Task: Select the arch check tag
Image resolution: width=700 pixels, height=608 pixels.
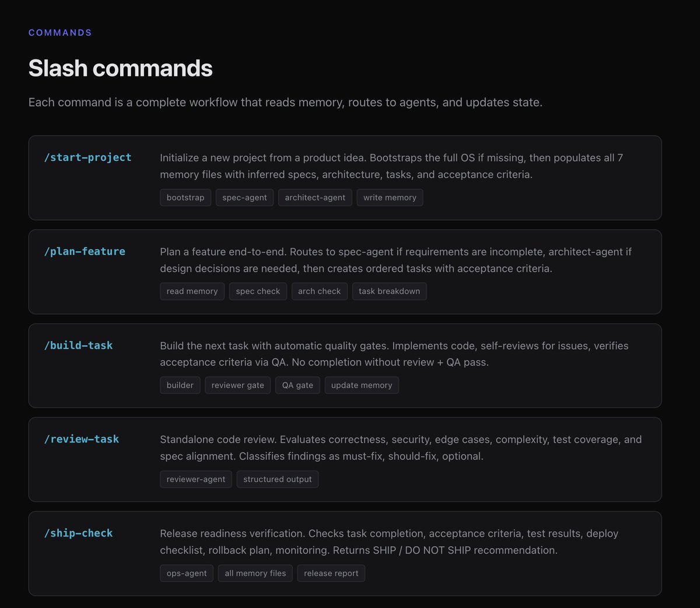Action: 319,291
